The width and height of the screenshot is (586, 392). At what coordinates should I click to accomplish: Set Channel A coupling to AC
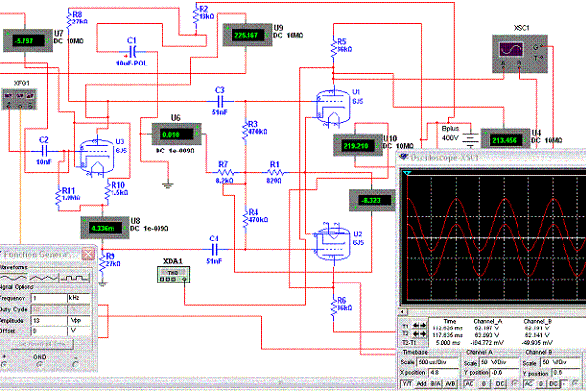[469, 383]
